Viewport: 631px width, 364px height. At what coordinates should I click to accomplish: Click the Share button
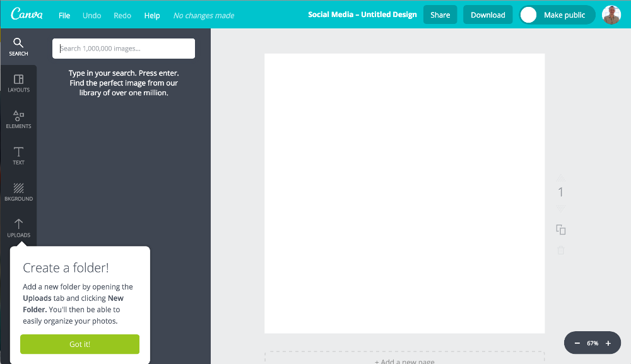440,14
